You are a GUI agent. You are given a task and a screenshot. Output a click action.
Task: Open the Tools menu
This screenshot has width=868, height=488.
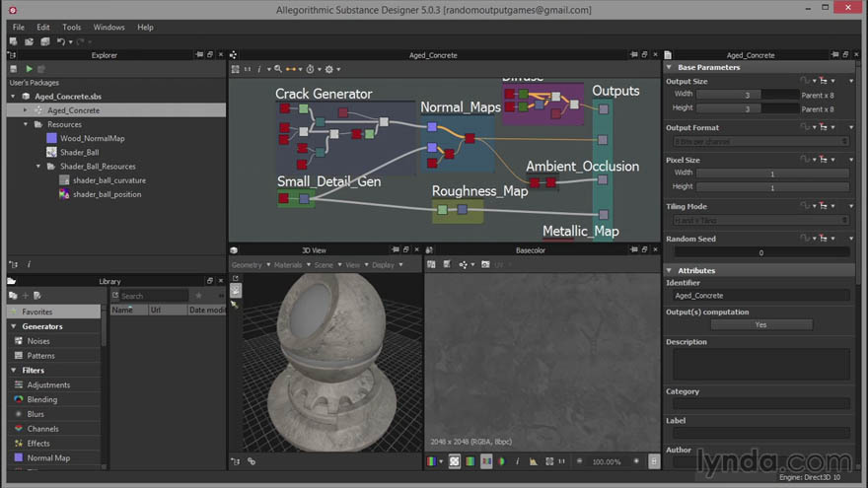coord(71,28)
